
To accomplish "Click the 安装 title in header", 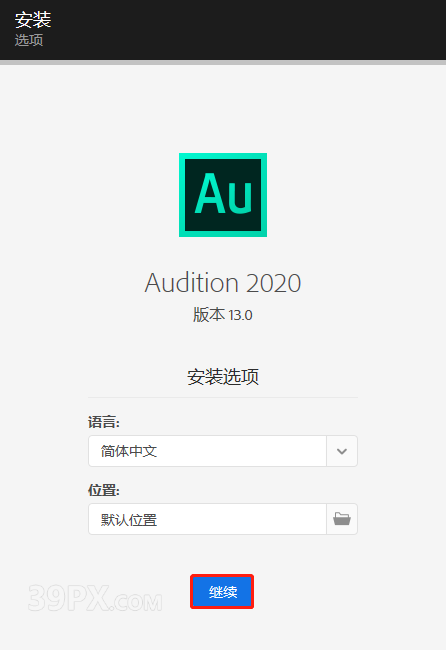I will click(33, 19).
